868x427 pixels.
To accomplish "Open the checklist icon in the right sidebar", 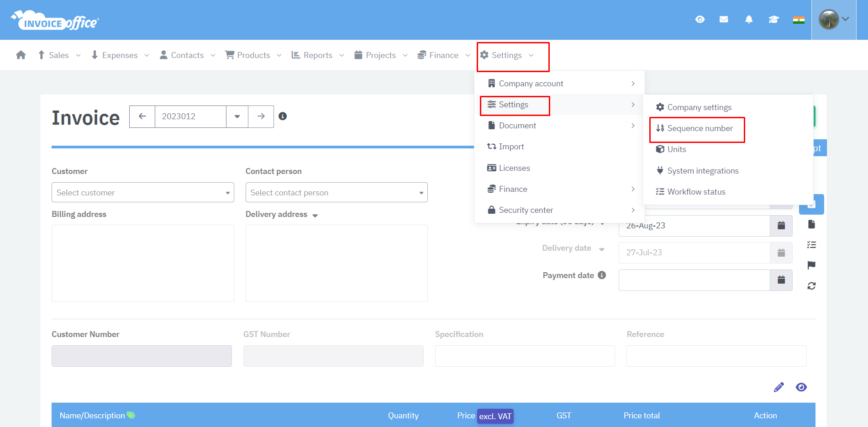I will point(811,245).
